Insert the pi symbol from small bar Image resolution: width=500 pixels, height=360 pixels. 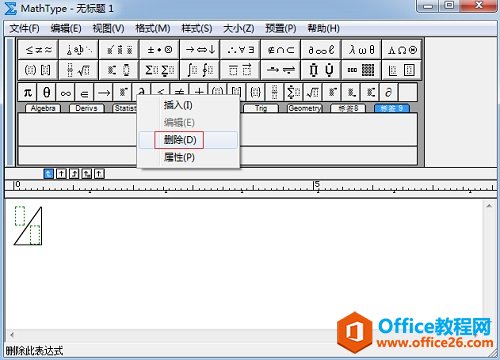(x=28, y=92)
